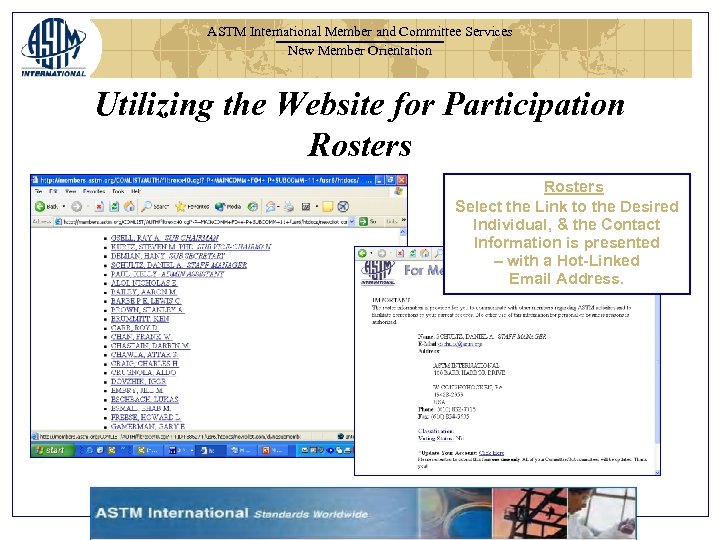Click the Back button in roster browser
The image size is (720, 540).
point(46,207)
